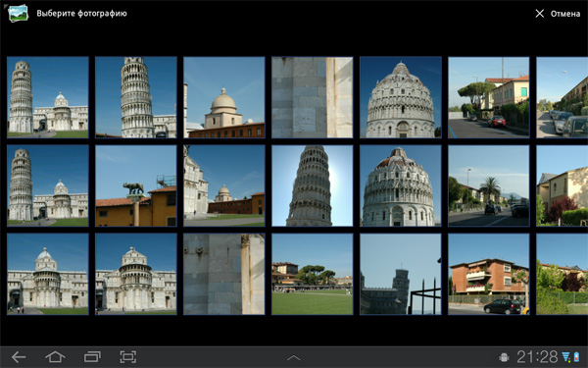Screen dimensions: 588x368
Task: Tap the screenshot capture icon
Action: (x=127, y=357)
